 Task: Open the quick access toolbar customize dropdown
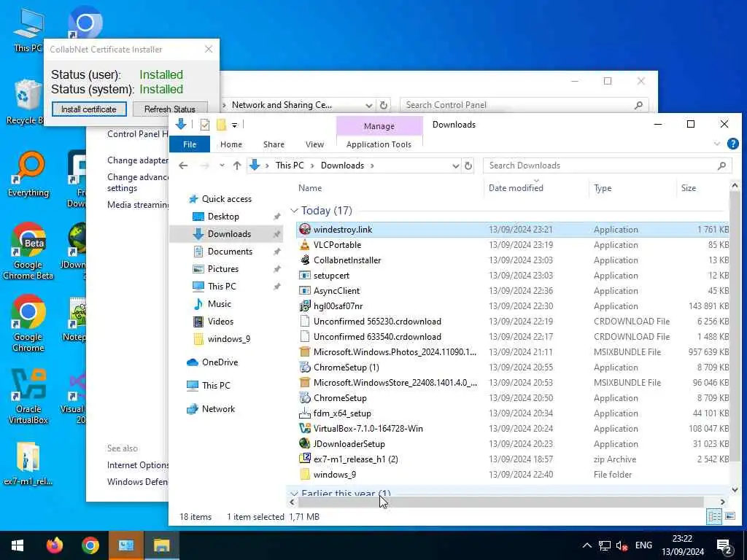(234, 125)
